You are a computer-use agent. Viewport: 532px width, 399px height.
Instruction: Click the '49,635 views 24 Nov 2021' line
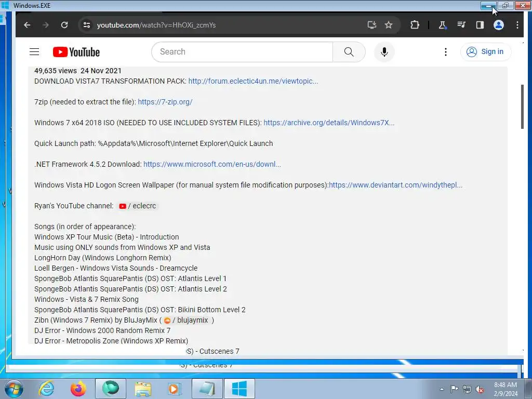click(x=78, y=71)
